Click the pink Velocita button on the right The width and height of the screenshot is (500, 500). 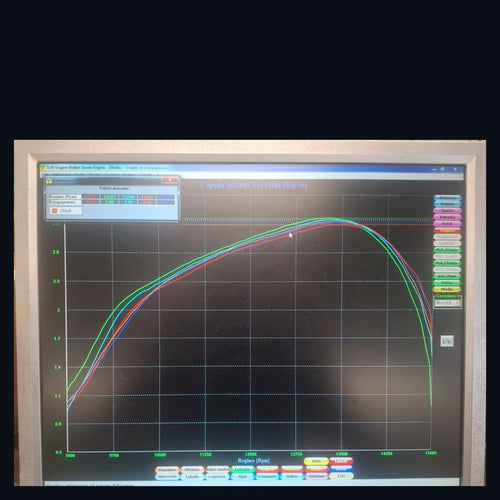pyautogui.click(x=447, y=217)
